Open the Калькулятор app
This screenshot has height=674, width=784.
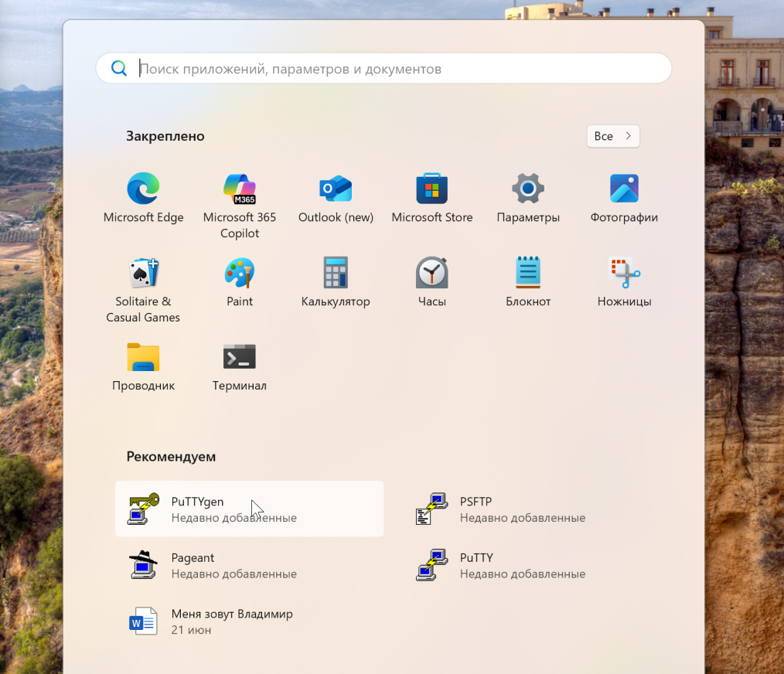click(x=336, y=282)
